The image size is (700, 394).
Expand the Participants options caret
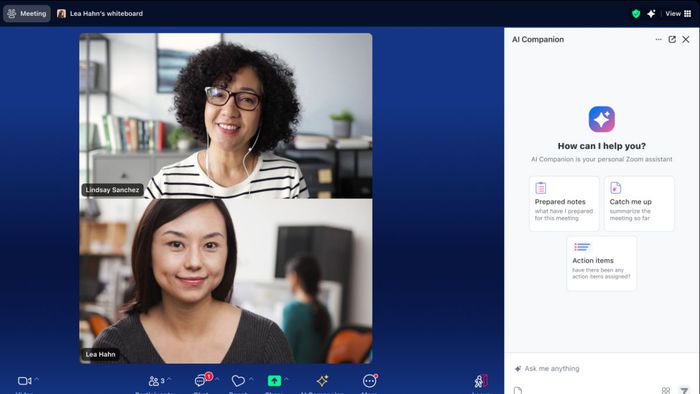point(169,379)
